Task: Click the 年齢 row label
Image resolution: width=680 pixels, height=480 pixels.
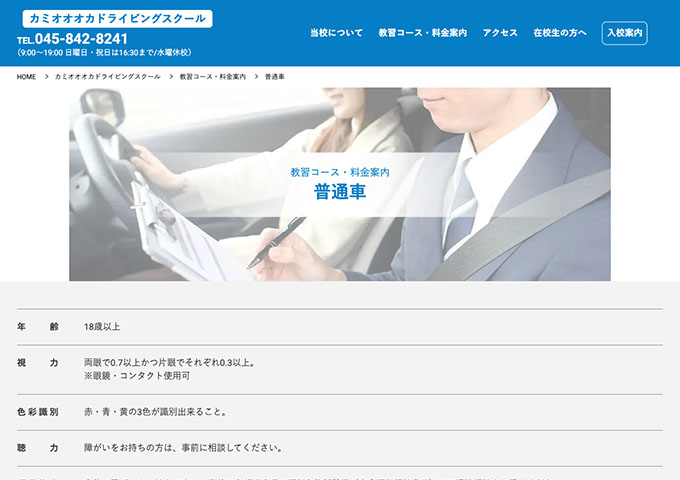Action: (x=38, y=327)
